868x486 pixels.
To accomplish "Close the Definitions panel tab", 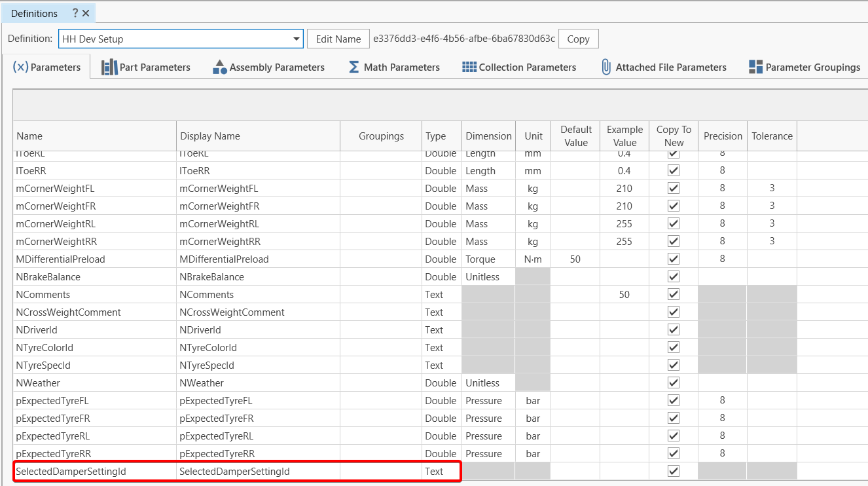I will 86,13.
